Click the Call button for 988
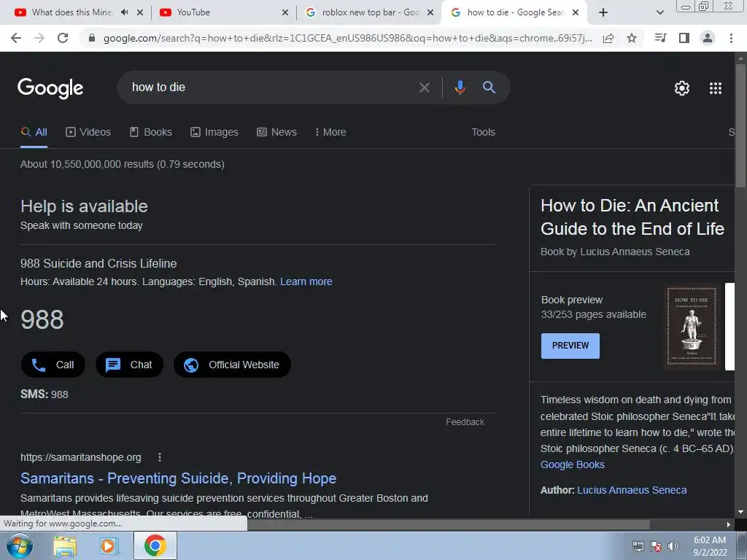 pos(53,365)
